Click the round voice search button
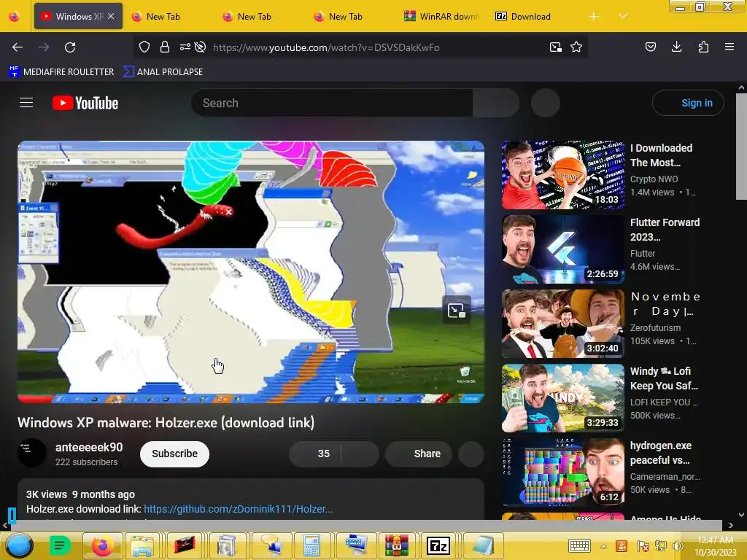This screenshot has width=747, height=560. click(x=546, y=103)
